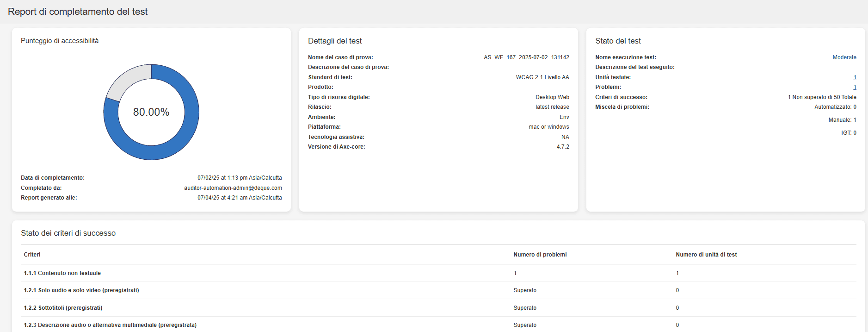
Task: Click the Unità testate count link
Action: [855, 77]
